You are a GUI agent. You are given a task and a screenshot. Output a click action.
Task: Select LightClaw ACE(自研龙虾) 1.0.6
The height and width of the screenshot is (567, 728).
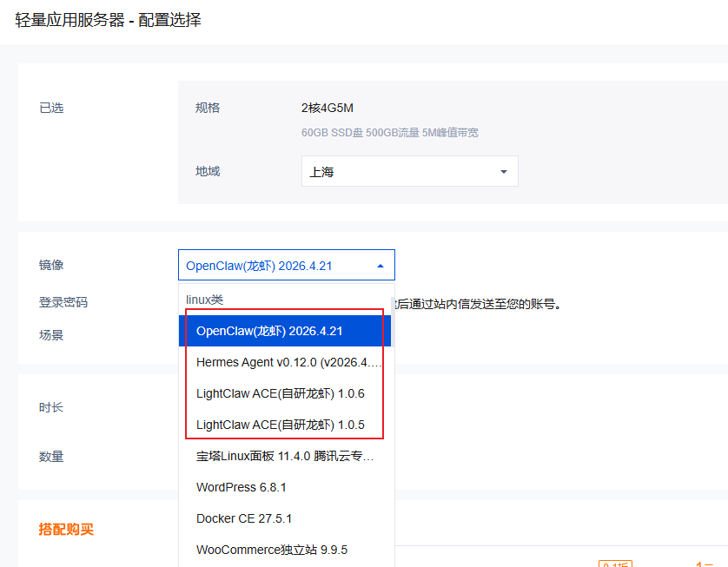pyautogui.click(x=285, y=393)
